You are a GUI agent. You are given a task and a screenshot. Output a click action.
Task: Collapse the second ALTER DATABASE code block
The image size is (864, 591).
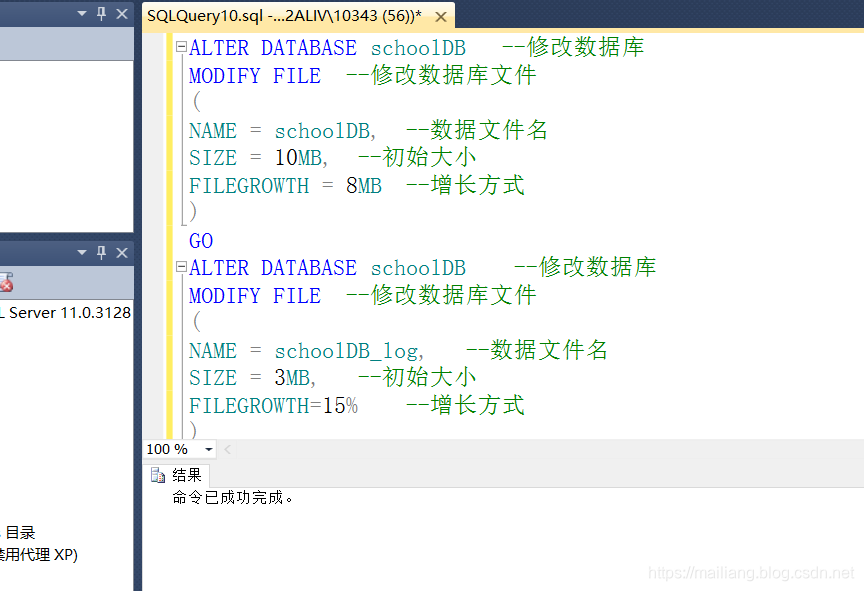click(181, 267)
